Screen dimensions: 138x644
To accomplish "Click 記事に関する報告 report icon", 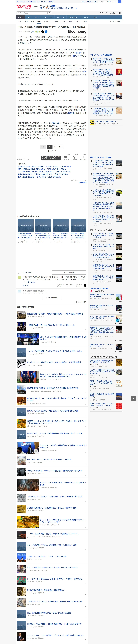I will pos(23,159).
